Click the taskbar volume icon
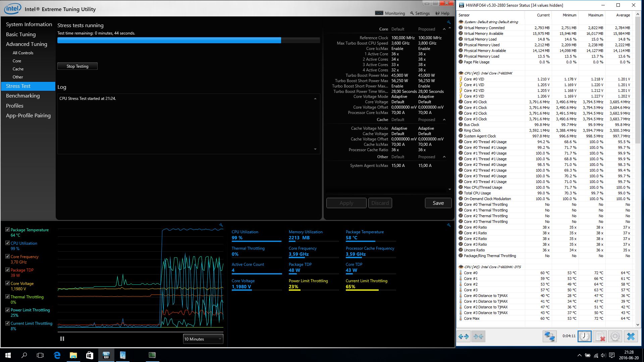 click(x=604, y=355)
